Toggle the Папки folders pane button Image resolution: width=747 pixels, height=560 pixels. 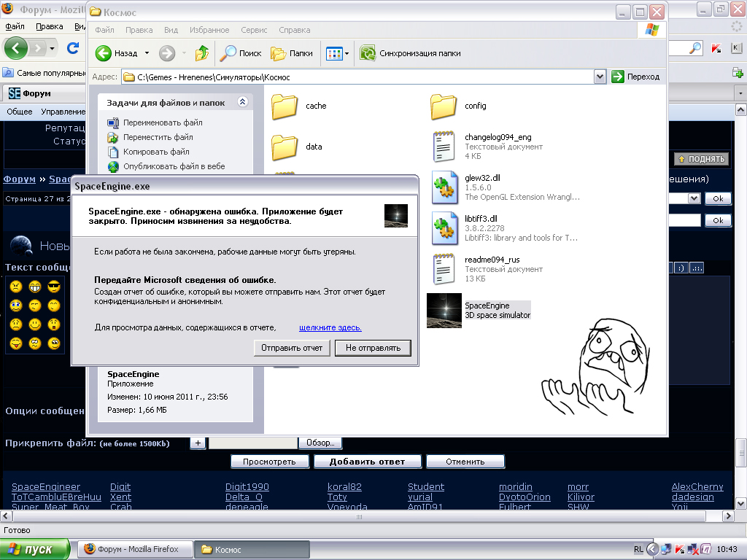pos(292,53)
